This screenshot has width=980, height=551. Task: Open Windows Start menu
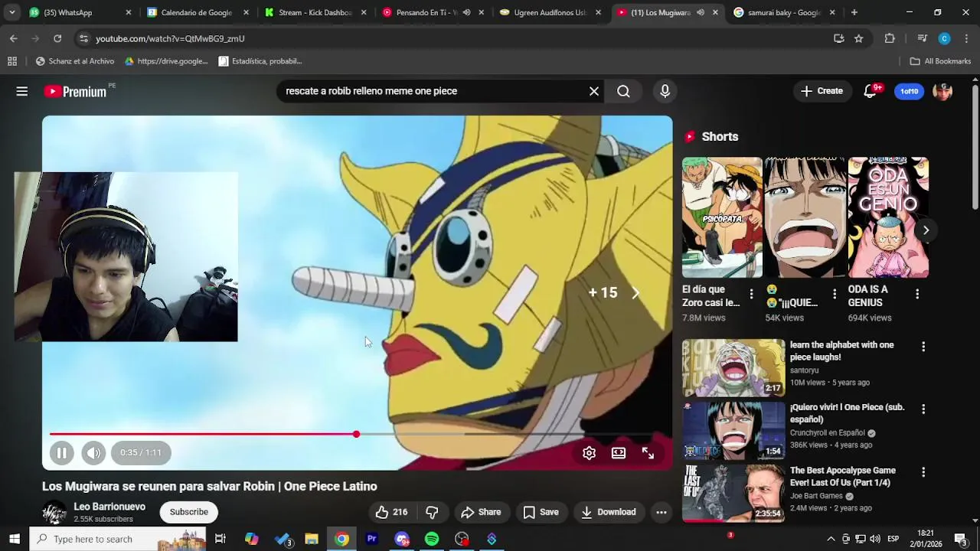point(15,539)
